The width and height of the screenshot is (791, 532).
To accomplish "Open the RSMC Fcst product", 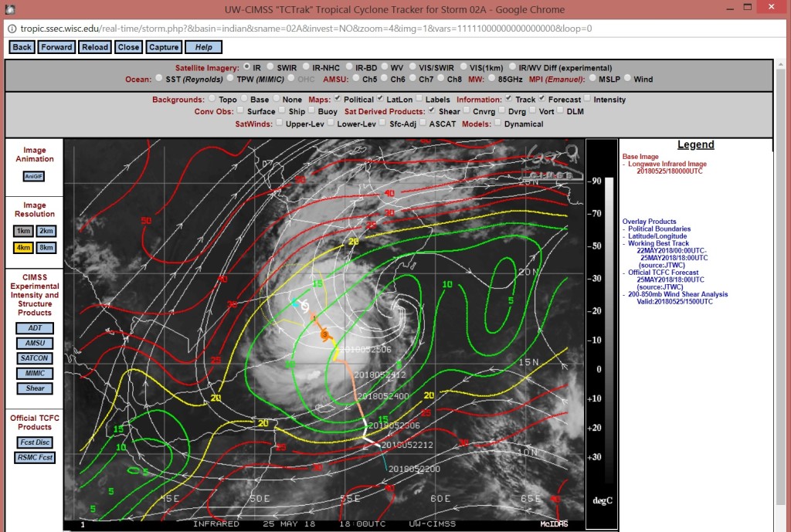I will point(35,457).
